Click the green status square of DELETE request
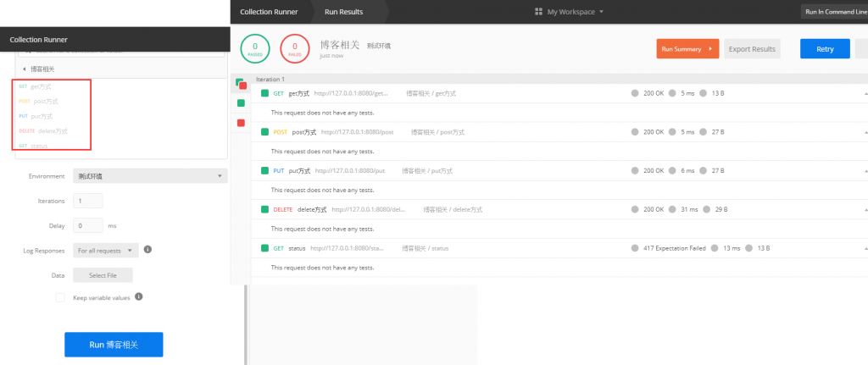The image size is (868, 365). (x=264, y=209)
